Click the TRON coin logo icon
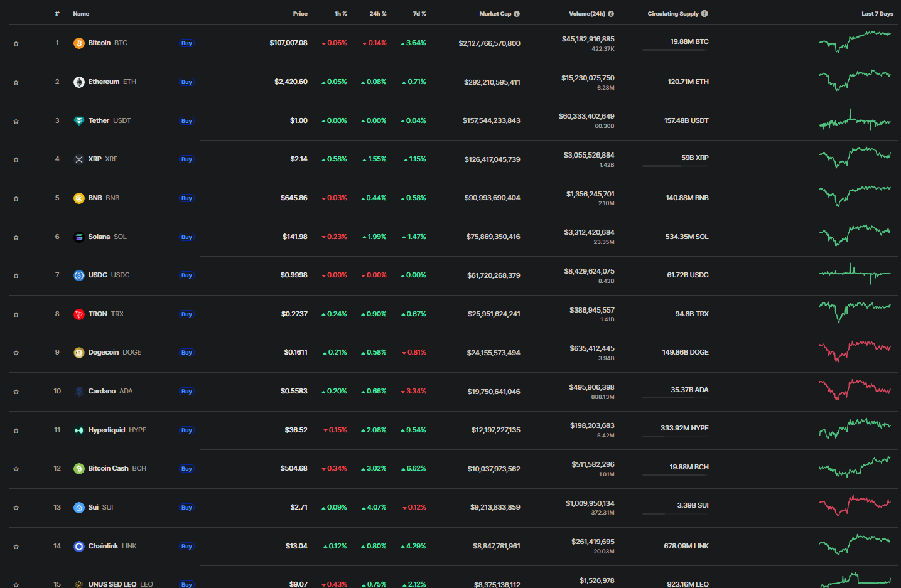This screenshot has width=901, height=588. [x=79, y=314]
